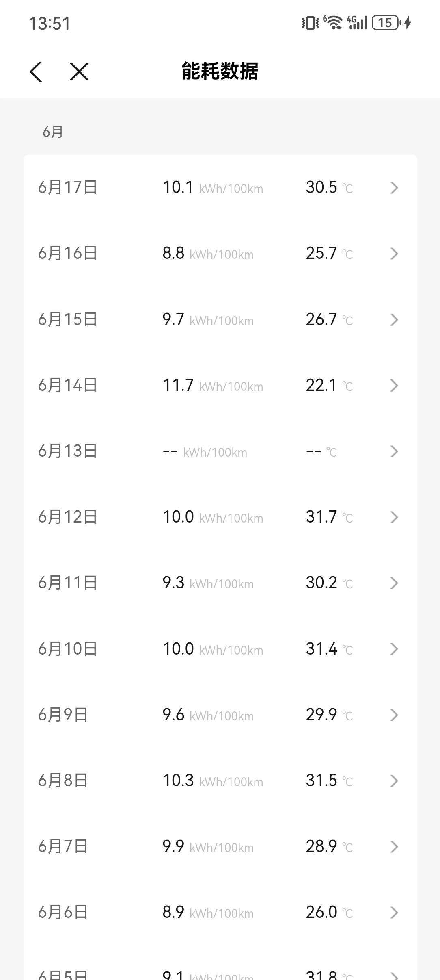Select 10.0 kWh/100km on 6月12日
Screen dimensions: 440x980
point(213,517)
